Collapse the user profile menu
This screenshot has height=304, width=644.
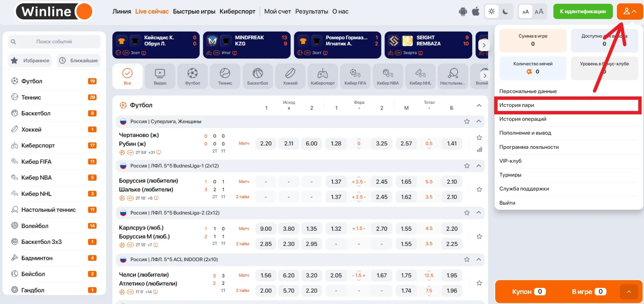coord(630,12)
